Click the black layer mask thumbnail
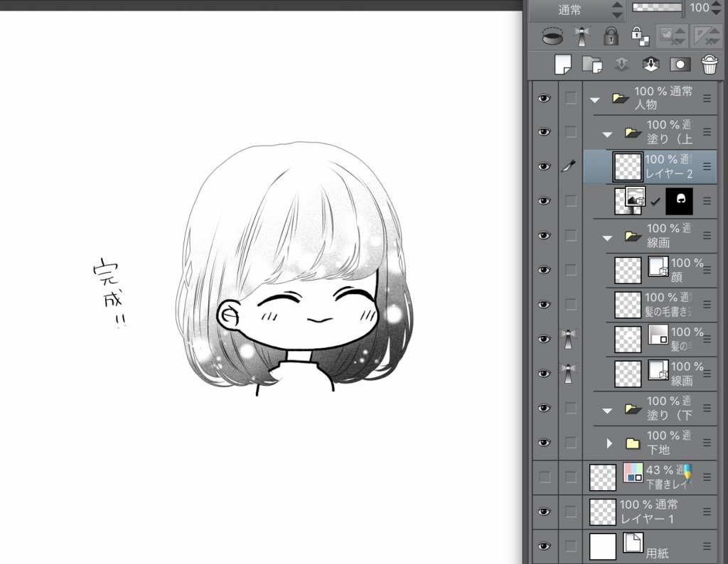Screen dimensions: 728x564 pos(679,201)
